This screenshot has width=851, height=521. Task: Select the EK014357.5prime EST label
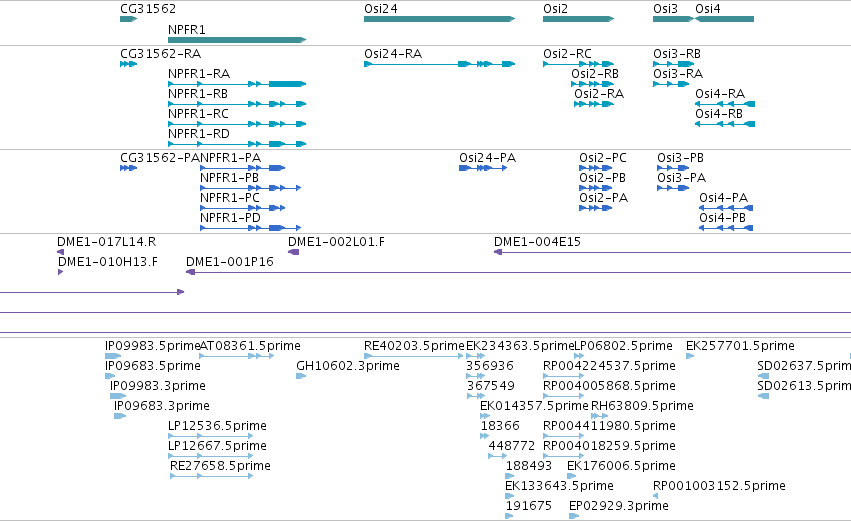pos(535,406)
